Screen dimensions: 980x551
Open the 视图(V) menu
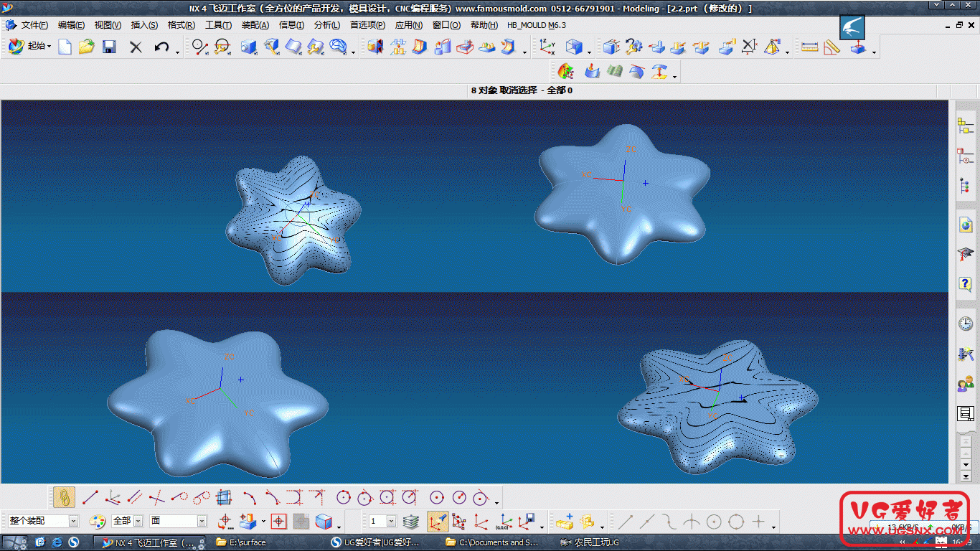(x=108, y=25)
